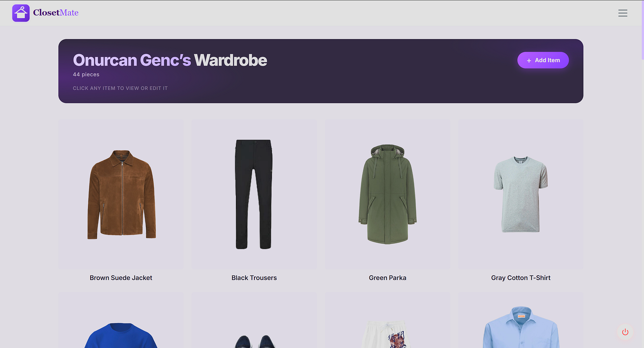Open the ClosetMate home link text
The image size is (644, 348).
coord(56,13)
